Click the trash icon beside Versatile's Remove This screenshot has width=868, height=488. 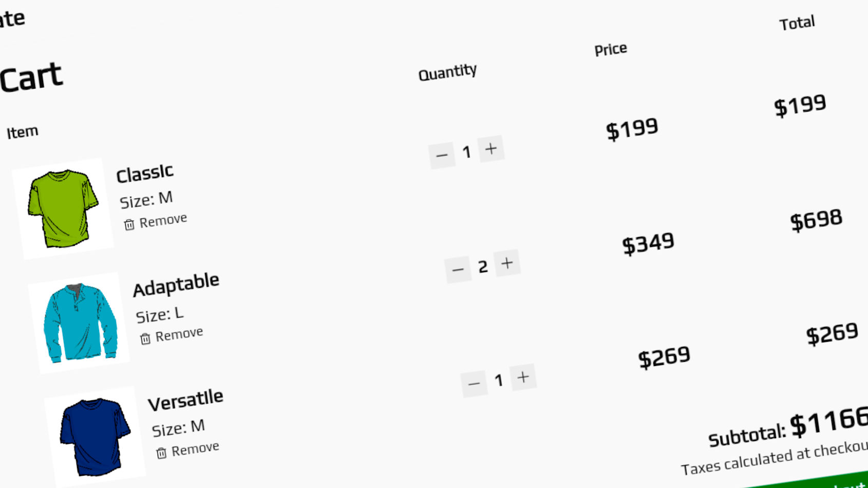[x=162, y=452]
